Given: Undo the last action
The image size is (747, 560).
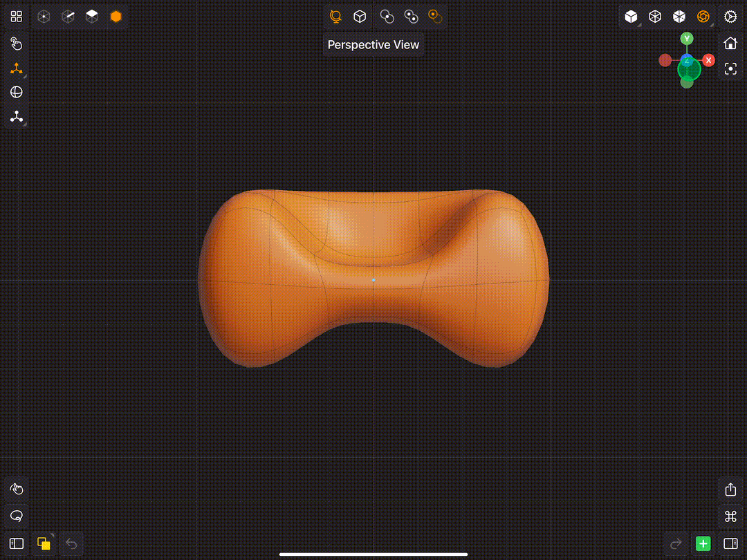Looking at the screenshot, I should (x=71, y=543).
